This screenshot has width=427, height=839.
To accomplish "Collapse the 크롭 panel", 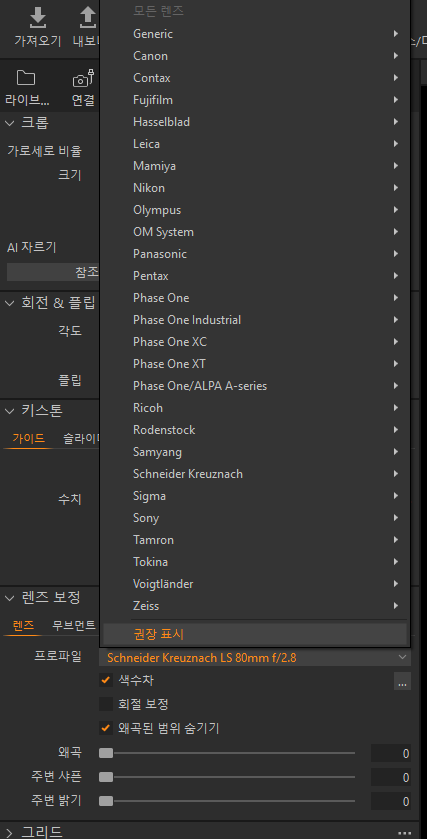I will pos(10,123).
